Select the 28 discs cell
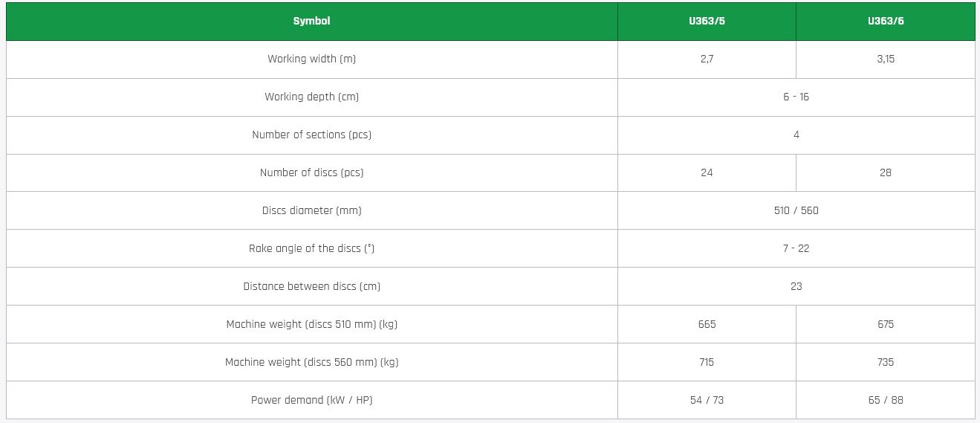This screenshot has height=423, width=980. point(886,172)
